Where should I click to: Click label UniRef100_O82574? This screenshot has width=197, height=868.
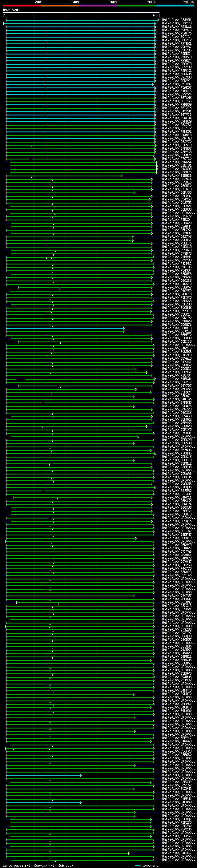click(x=177, y=179)
